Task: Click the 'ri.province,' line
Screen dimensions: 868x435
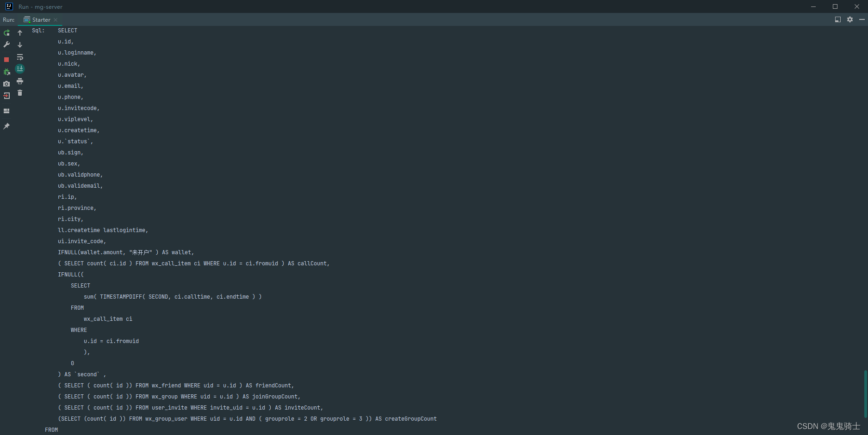Action: pyautogui.click(x=77, y=208)
